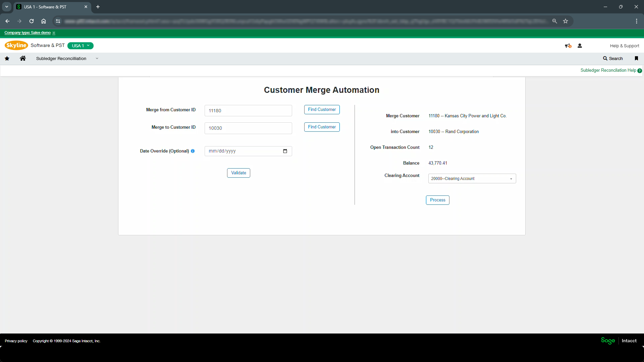Viewport: 644px width, 362px height.
Task: Click the Merge to Customer ID field
Action: pyautogui.click(x=248, y=128)
